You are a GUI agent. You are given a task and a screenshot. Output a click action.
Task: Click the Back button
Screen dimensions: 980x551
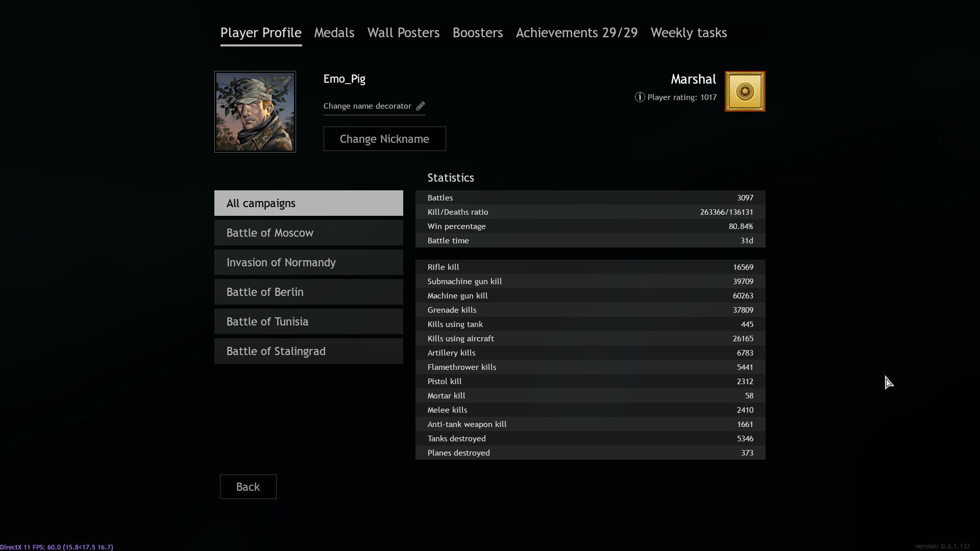coord(248,487)
